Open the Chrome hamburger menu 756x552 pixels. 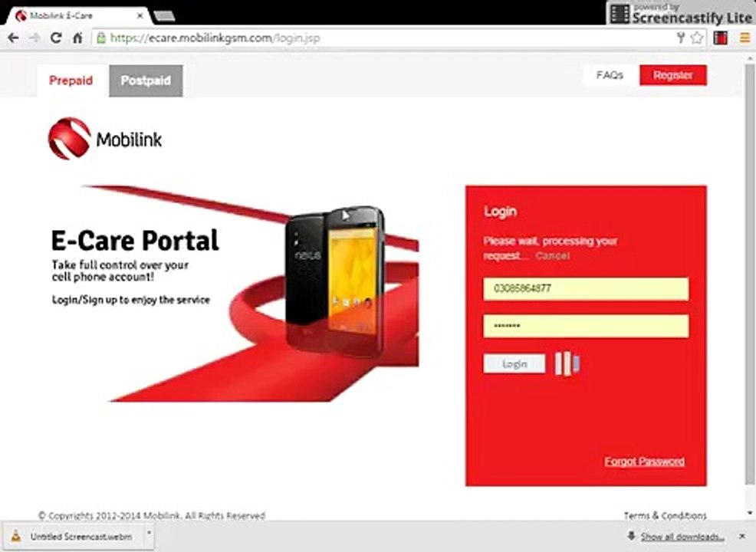point(745,38)
